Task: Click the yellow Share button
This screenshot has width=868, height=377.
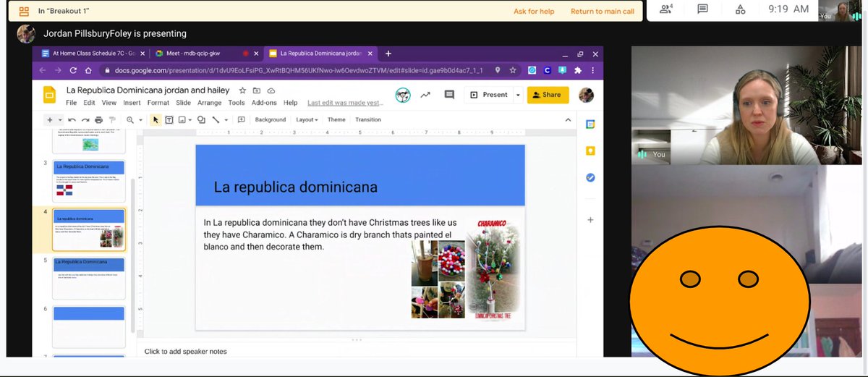Action: coord(548,95)
